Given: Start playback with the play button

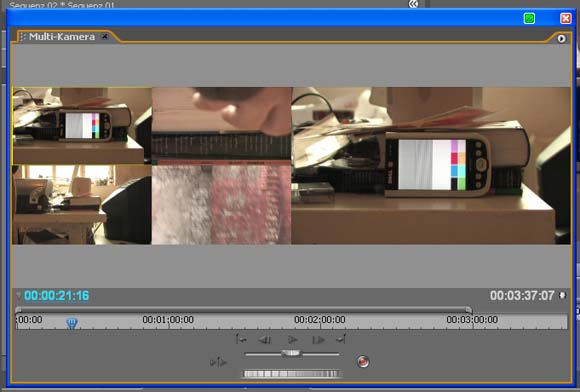Looking at the screenshot, I should coord(293,339).
